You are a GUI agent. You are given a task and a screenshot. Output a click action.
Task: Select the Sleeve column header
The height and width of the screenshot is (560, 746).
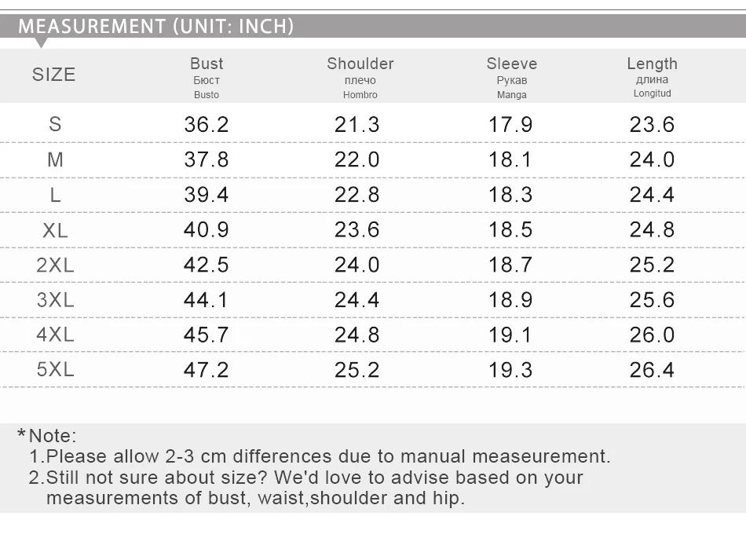pos(511,78)
